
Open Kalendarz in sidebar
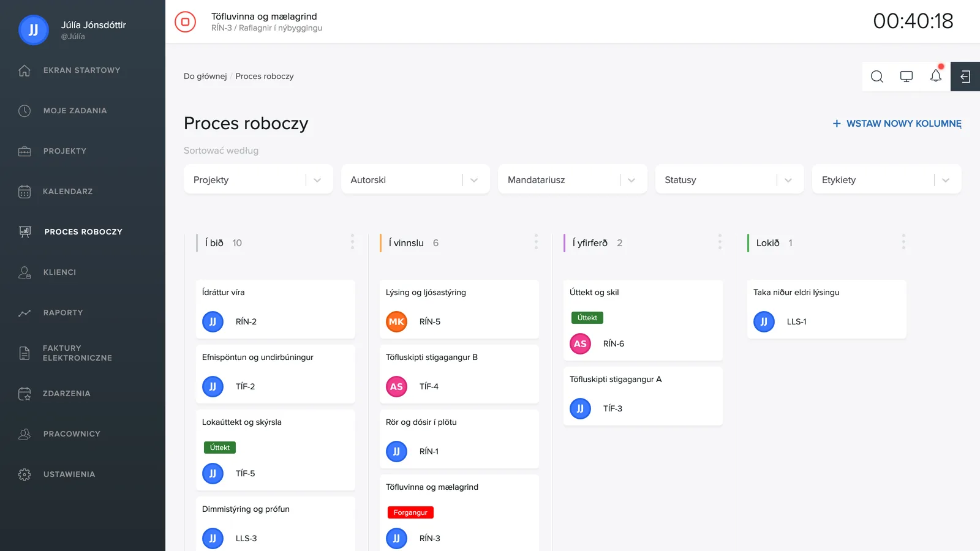coord(67,192)
